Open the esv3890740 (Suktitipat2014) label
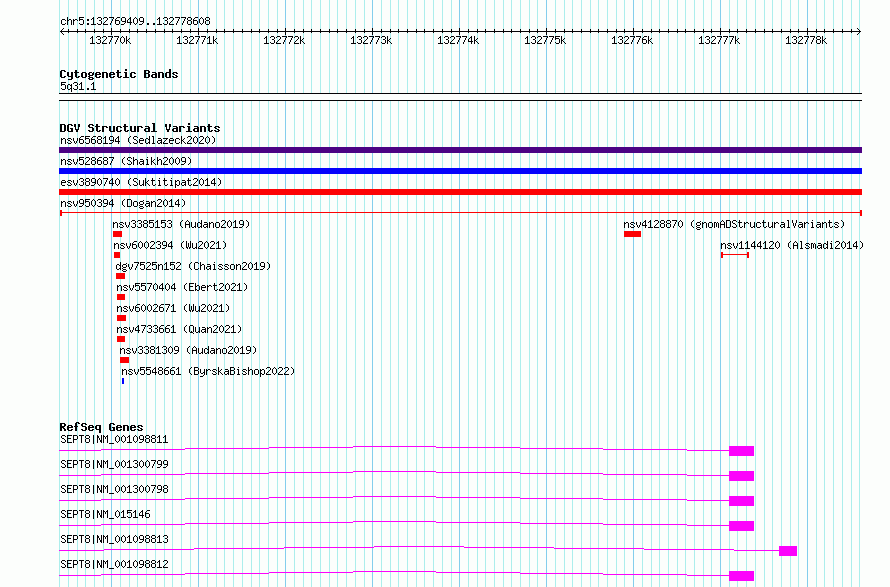The width and height of the screenshot is (890, 587). pos(141,182)
